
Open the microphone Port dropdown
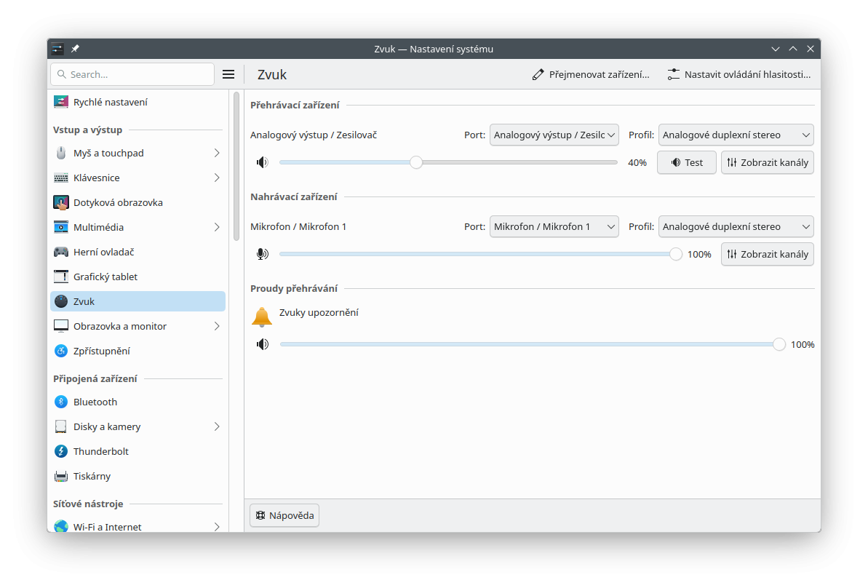[x=554, y=226]
